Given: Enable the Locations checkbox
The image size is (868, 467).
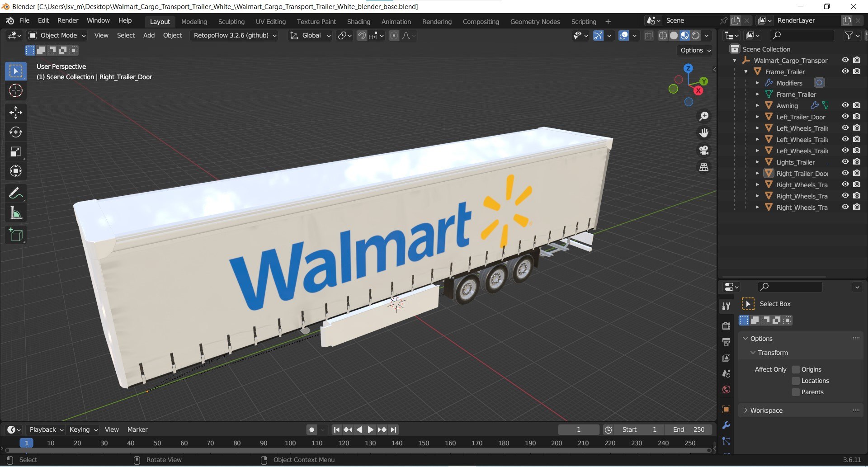Looking at the screenshot, I should coord(796,381).
